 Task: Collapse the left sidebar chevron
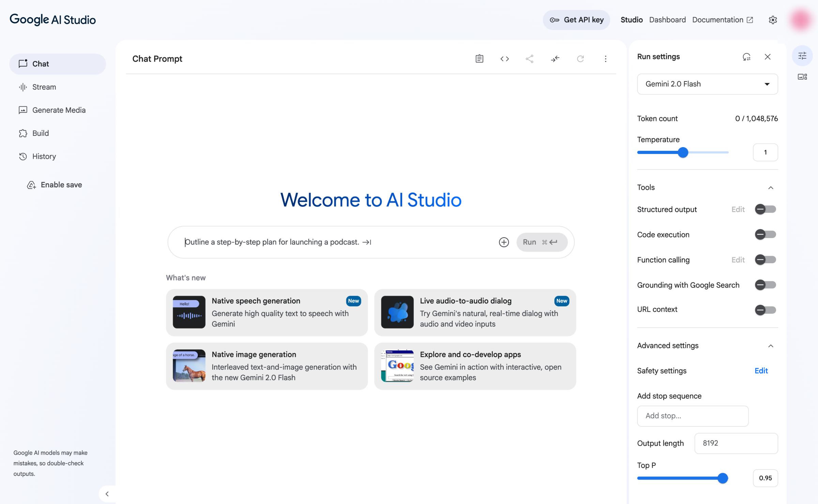(x=107, y=494)
